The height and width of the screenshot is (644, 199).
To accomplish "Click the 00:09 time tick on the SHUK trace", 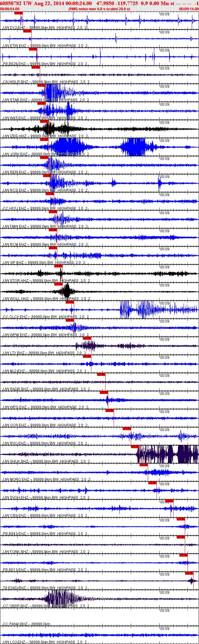I will [165, 448].
